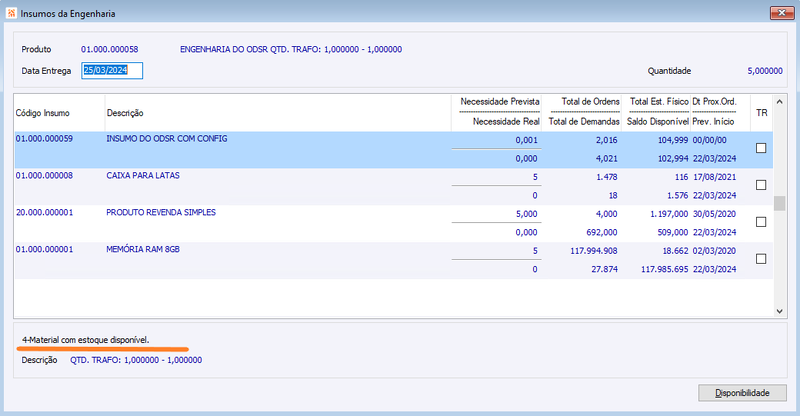Click the 00/00/00 next order date

coord(709,140)
